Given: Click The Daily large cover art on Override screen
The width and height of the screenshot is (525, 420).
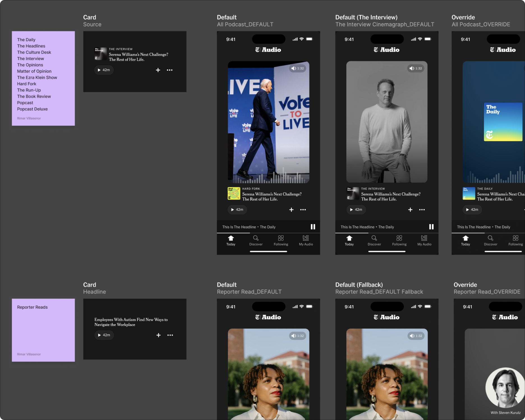Looking at the screenshot, I should [x=503, y=122].
